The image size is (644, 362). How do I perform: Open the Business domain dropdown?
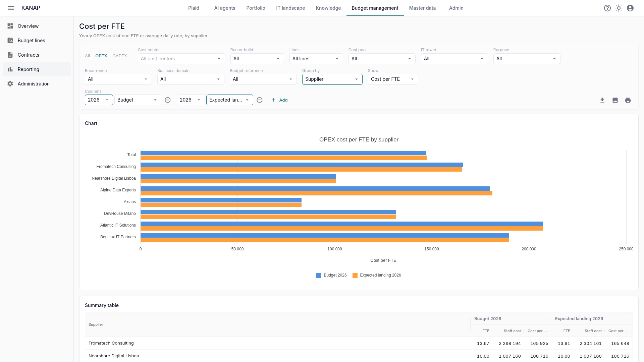(191, 79)
